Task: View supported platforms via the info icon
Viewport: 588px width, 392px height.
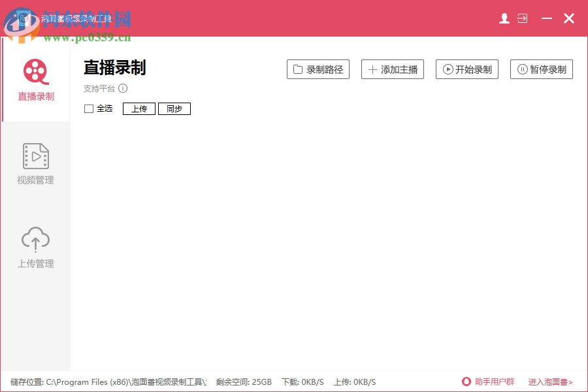Action: (123, 88)
